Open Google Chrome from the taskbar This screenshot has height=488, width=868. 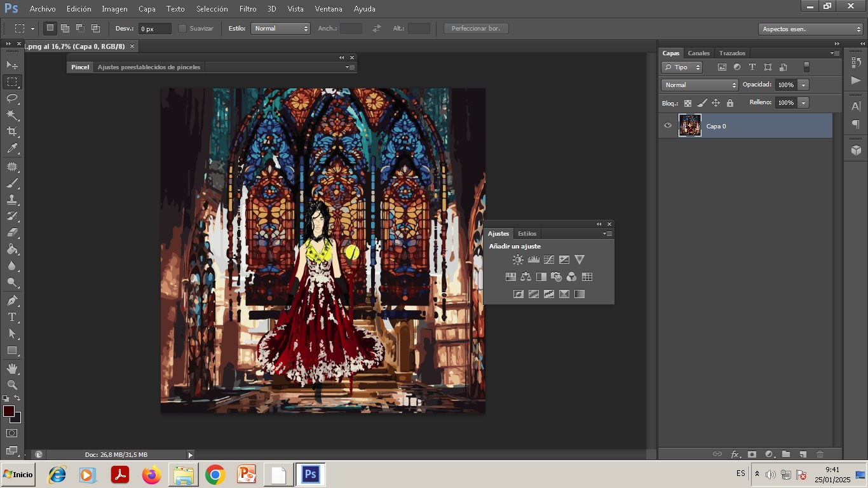click(215, 475)
